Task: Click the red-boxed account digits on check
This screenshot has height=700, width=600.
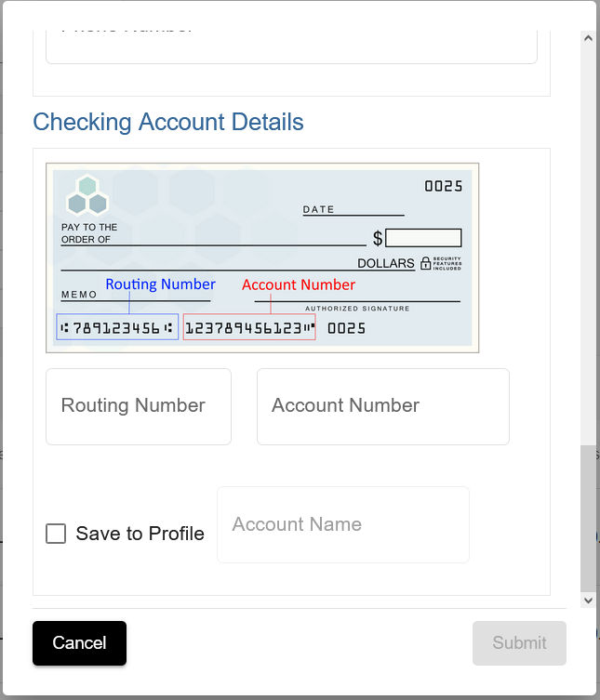Action: pos(249,327)
